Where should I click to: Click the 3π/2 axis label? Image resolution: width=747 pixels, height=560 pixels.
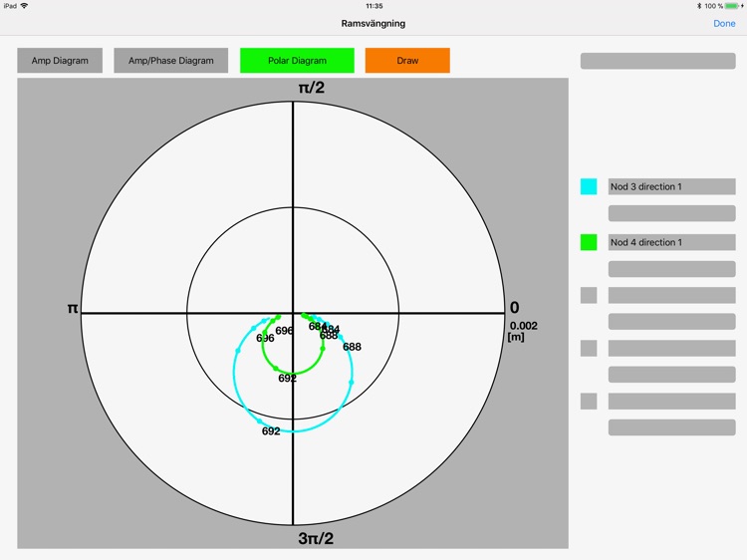(316, 538)
